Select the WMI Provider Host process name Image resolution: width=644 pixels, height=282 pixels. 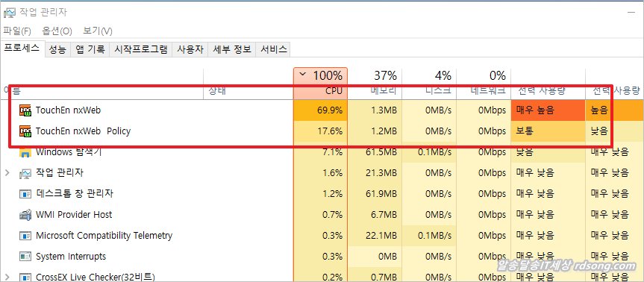tap(74, 215)
